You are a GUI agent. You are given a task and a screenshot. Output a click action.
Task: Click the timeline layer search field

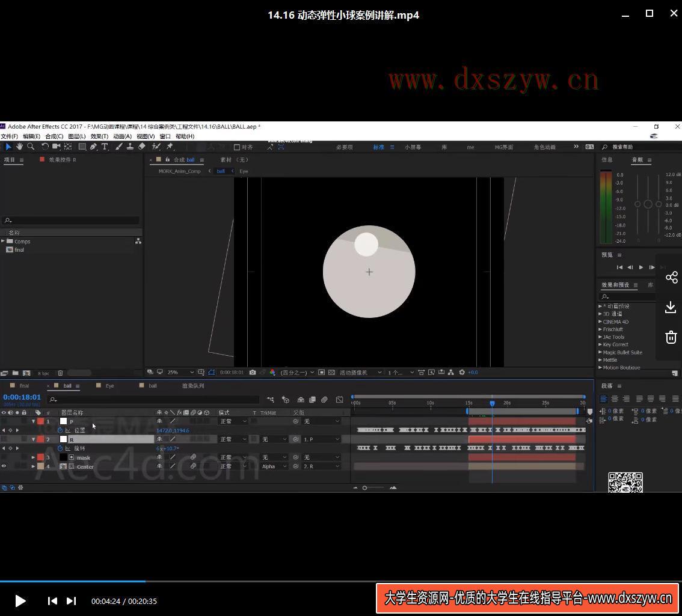153,400
